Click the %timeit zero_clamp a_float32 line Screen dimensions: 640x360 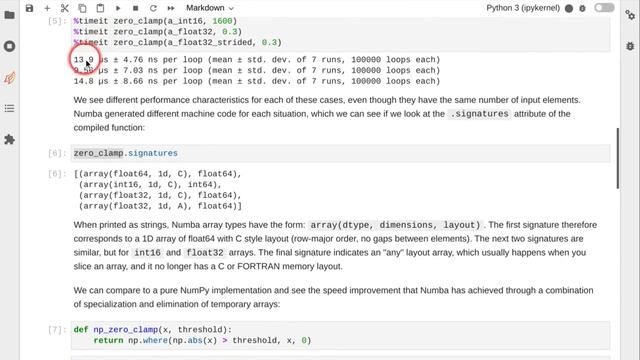coord(158,32)
